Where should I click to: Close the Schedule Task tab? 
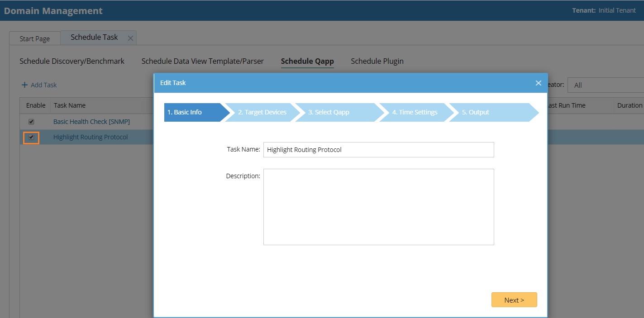point(130,38)
